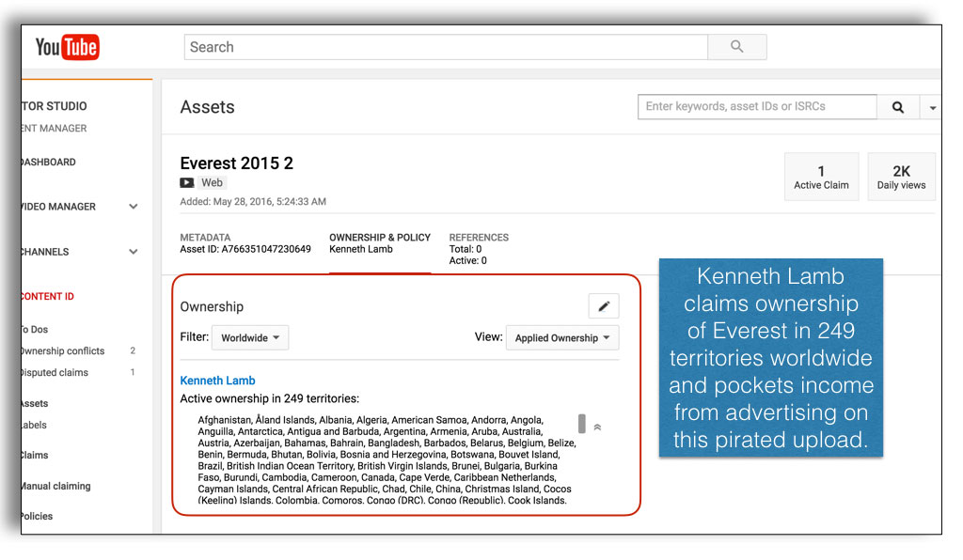
Task: Click the Ownership conflicts count 2
Action: 133,350
